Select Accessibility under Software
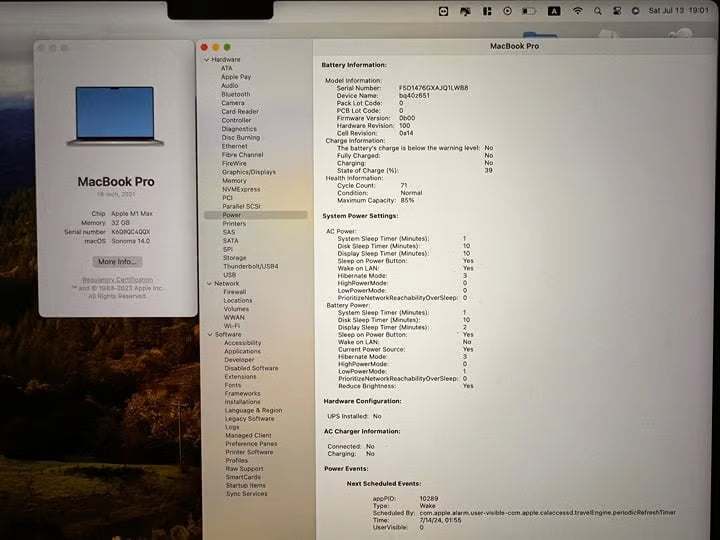720x540 pixels. tap(242, 343)
